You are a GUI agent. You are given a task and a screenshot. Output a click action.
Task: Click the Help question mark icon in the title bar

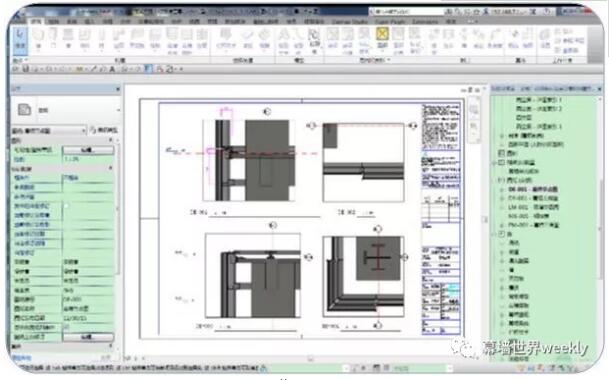[x=546, y=12]
